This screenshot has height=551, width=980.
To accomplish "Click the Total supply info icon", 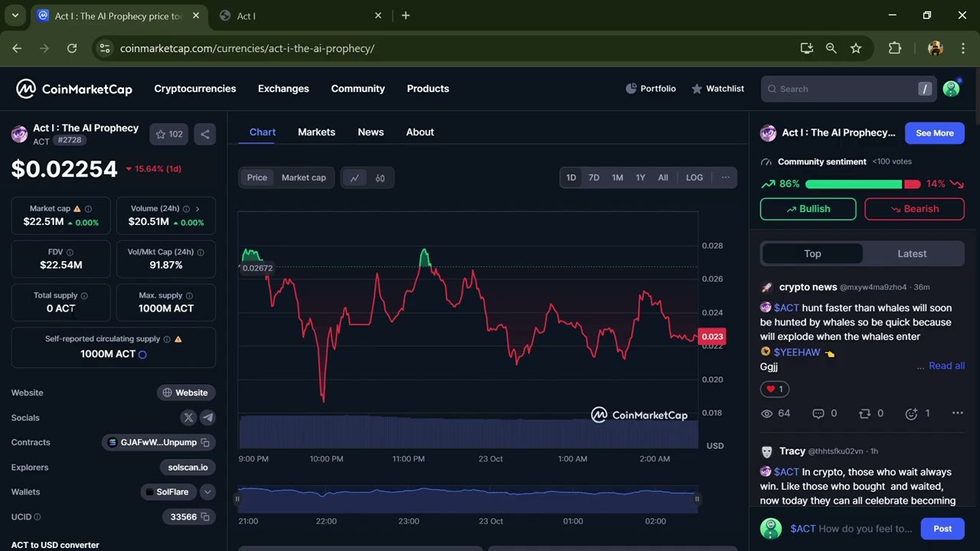I will point(84,295).
